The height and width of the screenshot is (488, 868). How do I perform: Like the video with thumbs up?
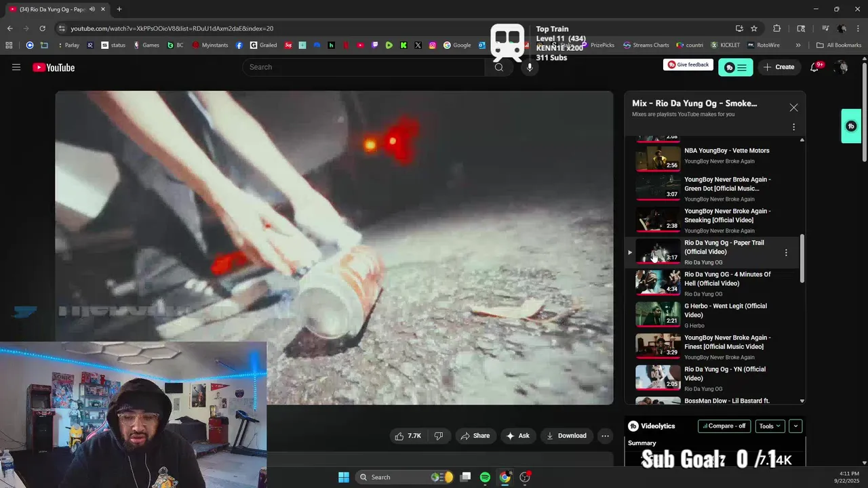click(x=409, y=436)
